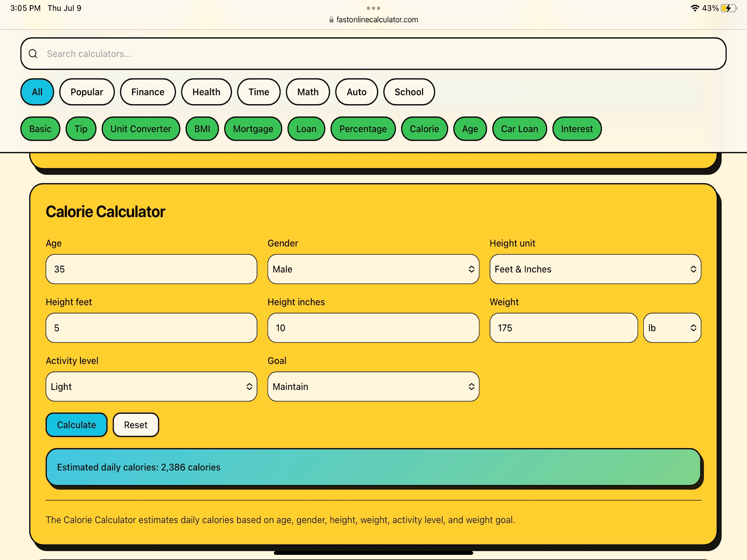The height and width of the screenshot is (560, 747).
Task: Select the Auto category filter
Action: click(357, 92)
